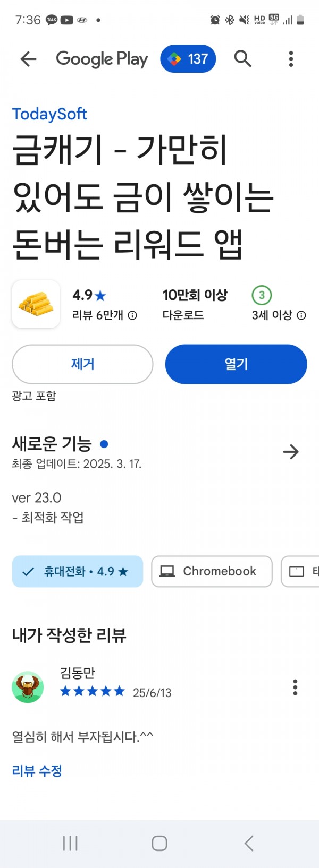
Task: Open the TodaySoft developer link
Action: pyautogui.click(x=49, y=114)
